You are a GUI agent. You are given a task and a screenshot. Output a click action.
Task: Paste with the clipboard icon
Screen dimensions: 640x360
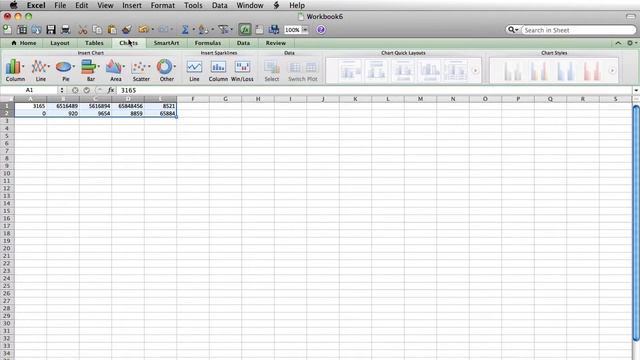pos(112,29)
